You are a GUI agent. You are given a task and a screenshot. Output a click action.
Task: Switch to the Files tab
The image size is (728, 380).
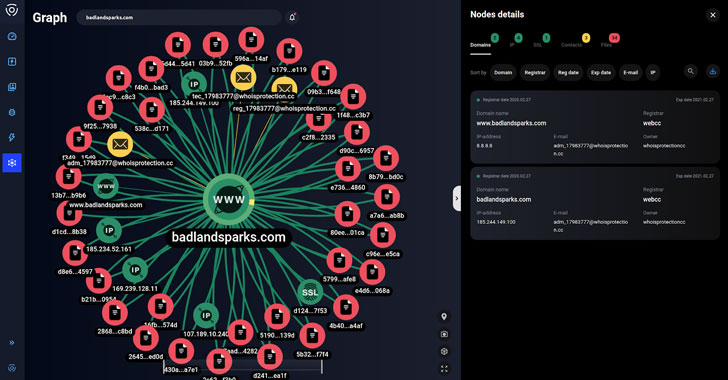(606, 45)
